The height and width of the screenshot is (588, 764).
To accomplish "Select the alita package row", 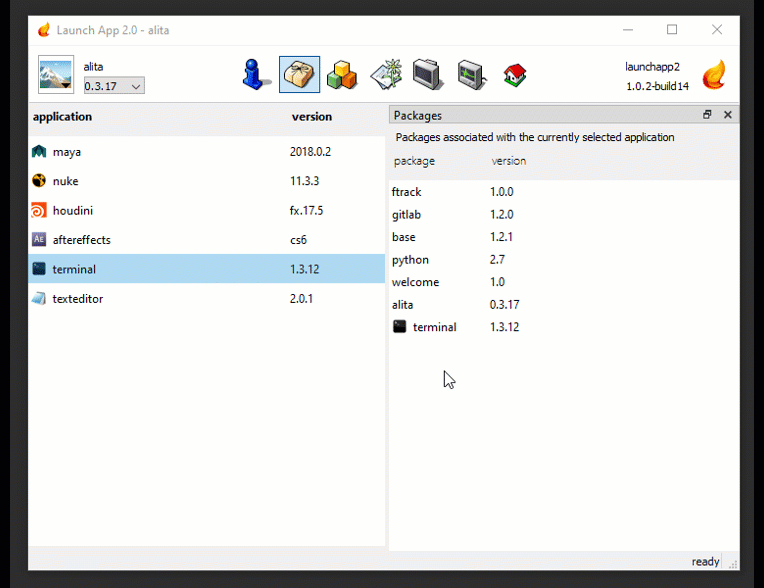I will pos(564,304).
